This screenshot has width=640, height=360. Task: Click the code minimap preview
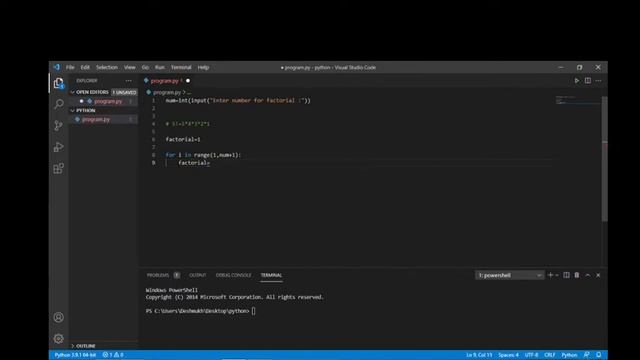(578, 100)
